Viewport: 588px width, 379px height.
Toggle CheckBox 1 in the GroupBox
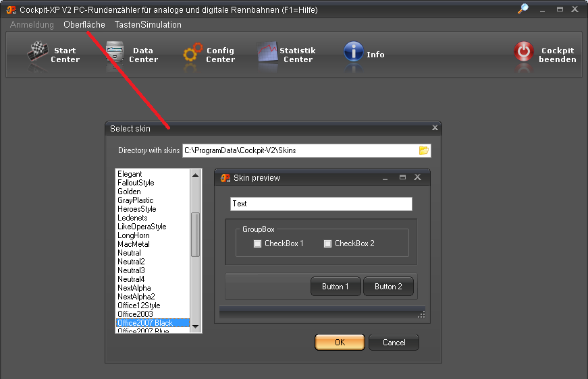pyautogui.click(x=258, y=244)
